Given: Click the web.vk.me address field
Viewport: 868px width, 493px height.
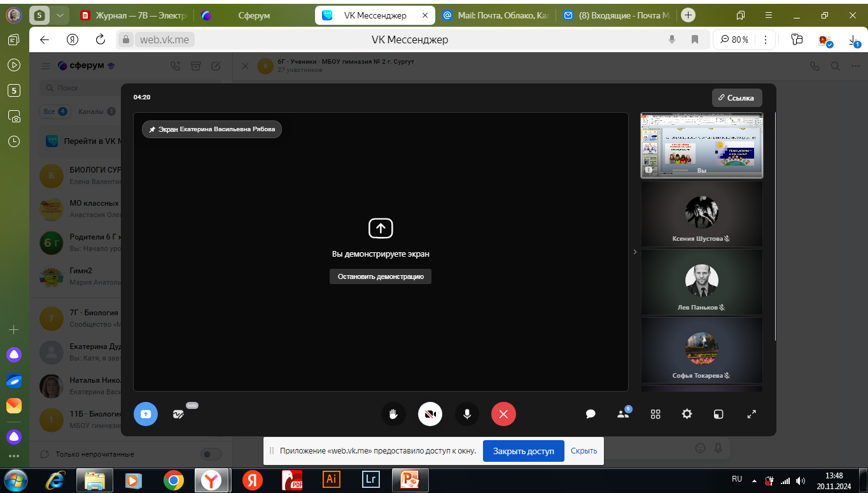Looking at the screenshot, I should [164, 39].
